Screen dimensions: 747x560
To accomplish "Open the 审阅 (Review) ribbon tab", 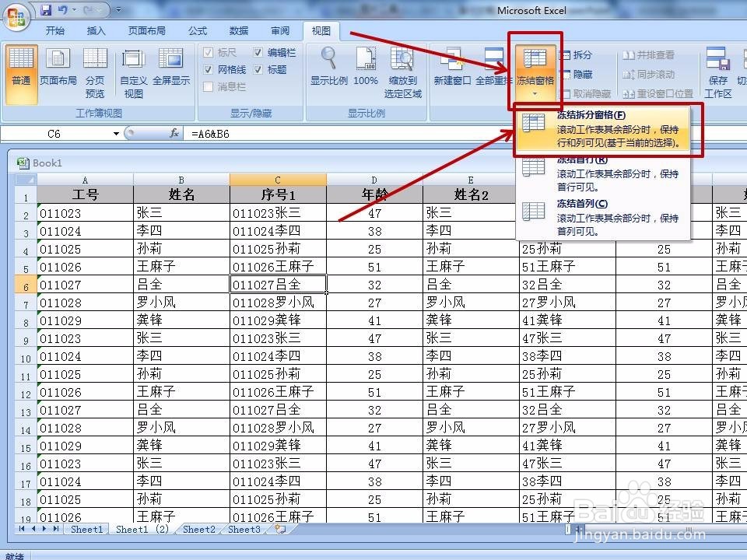I will coord(280,30).
